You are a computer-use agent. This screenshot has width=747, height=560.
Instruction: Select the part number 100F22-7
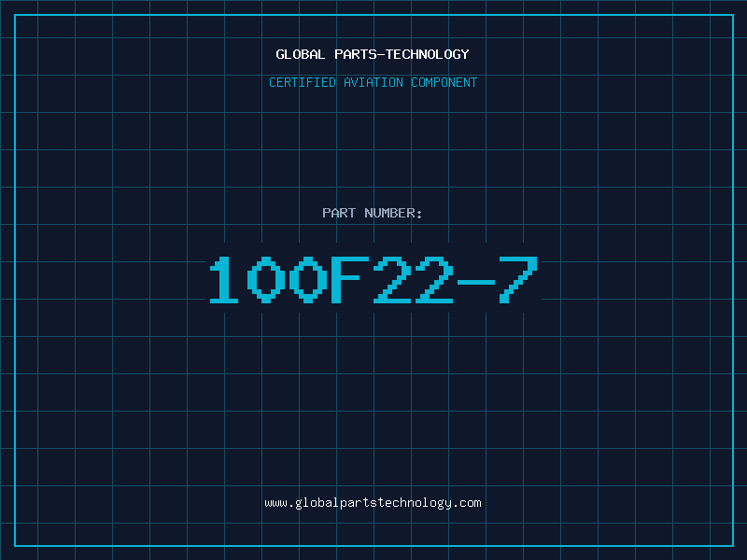[x=373, y=279]
